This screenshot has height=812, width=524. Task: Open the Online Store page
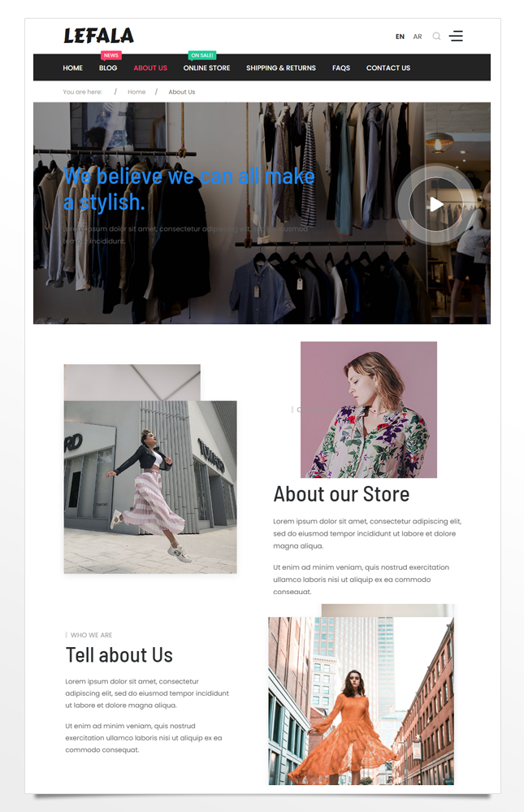pos(206,67)
